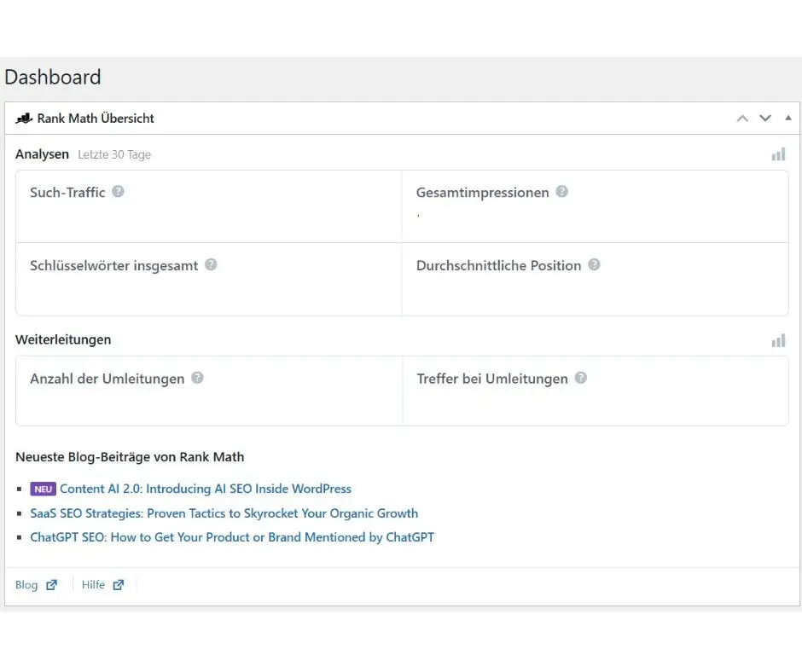Click the bar chart icon in the Analysen section

[778, 154]
